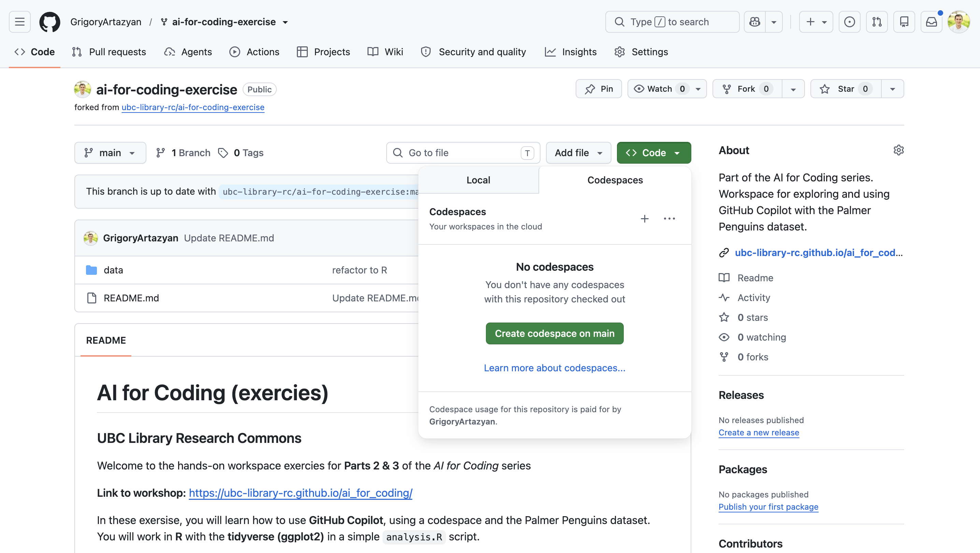Switch to the Agents tab
The image size is (980, 553).
pyautogui.click(x=188, y=52)
